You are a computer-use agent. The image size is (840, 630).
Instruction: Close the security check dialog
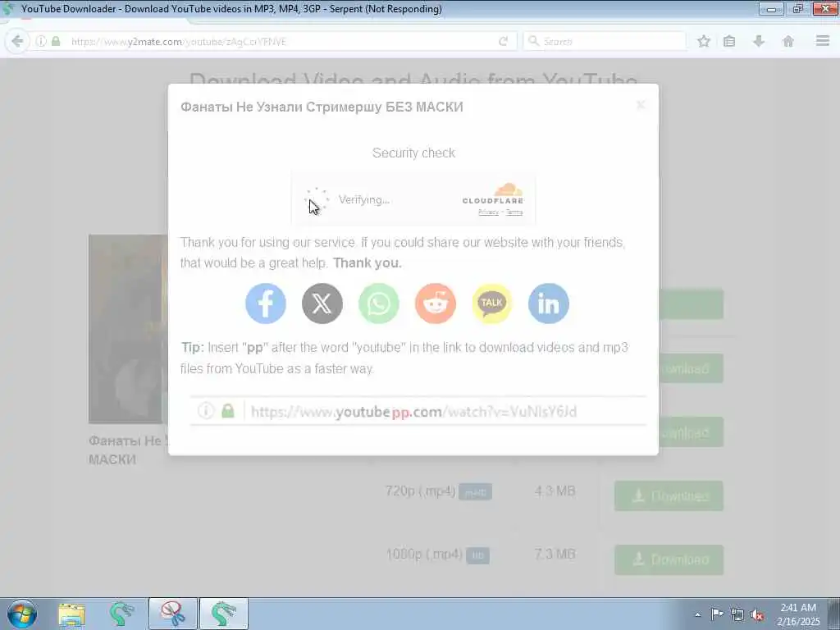tap(640, 105)
